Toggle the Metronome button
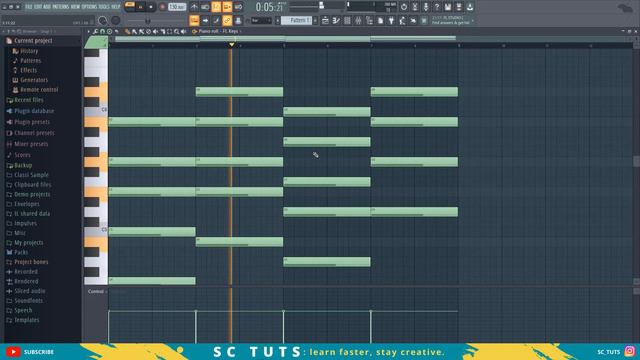This screenshot has width=640, height=360. coord(194,7)
